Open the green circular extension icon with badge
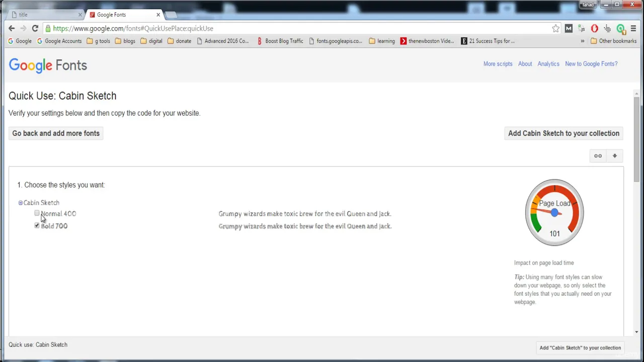 [x=621, y=29]
